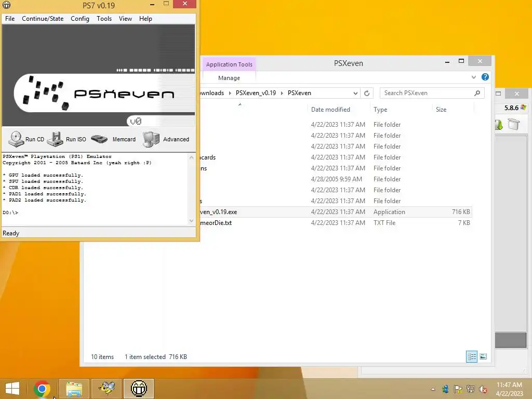532x399 pixels.
Task: Open the Windows Start button
Action: 12,389
